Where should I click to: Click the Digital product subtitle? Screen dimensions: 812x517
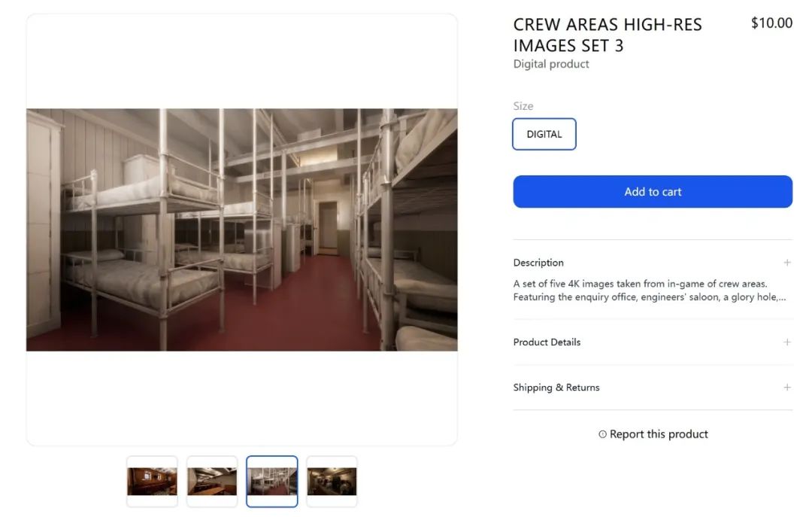(551, 64)
